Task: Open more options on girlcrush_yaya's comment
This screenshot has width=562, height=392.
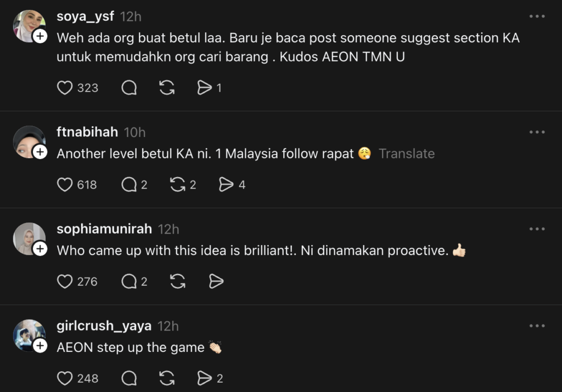Action: pos(537,326)
